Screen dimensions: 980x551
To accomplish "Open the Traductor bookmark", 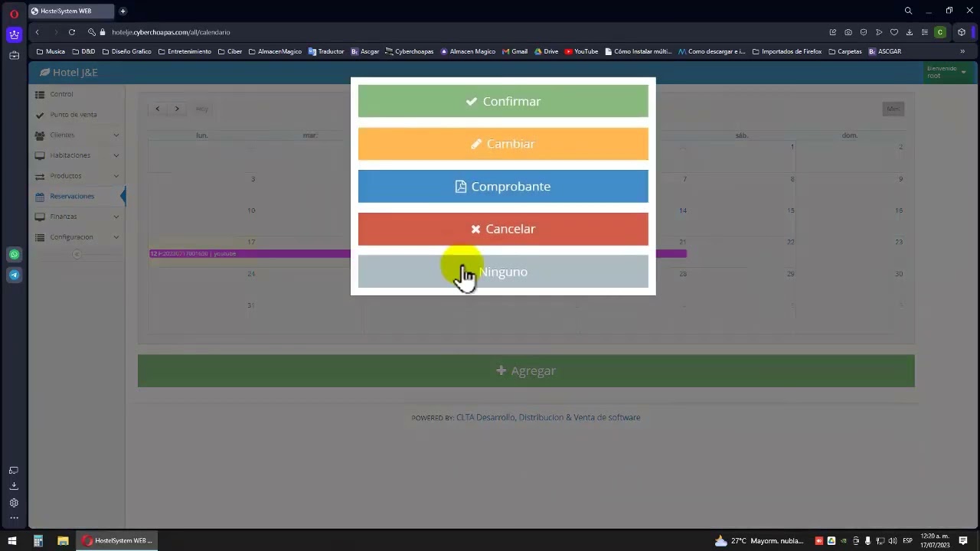I will pos(326,51).
